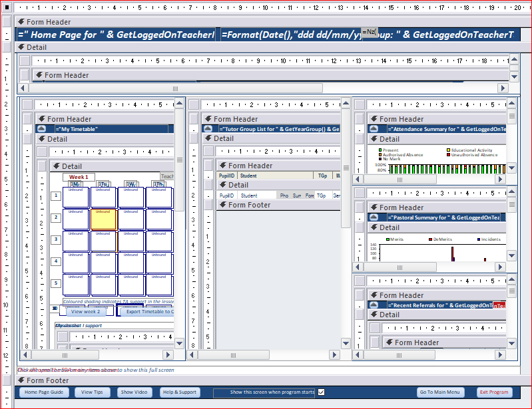Click the Home Page Guide button

tap(44, 392)
